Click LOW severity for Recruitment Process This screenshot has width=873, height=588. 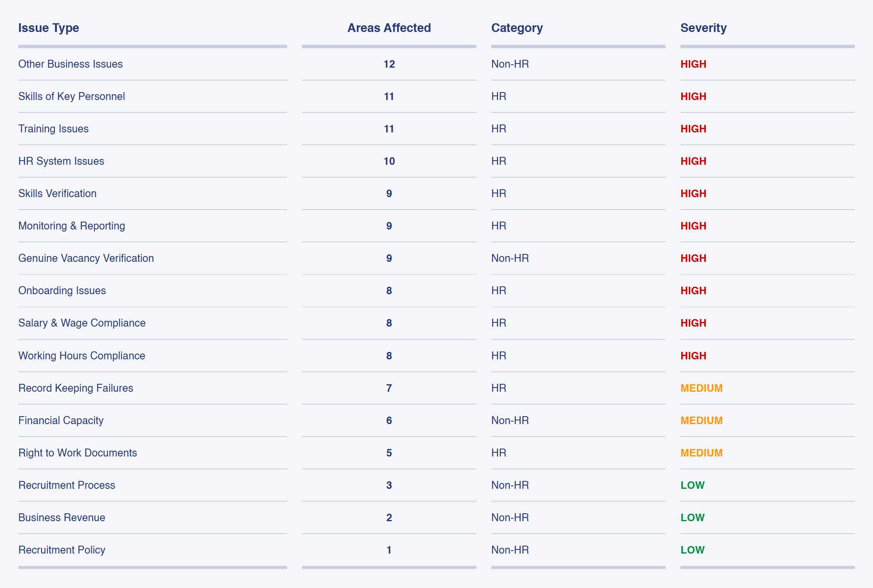(x=692, y=485)
